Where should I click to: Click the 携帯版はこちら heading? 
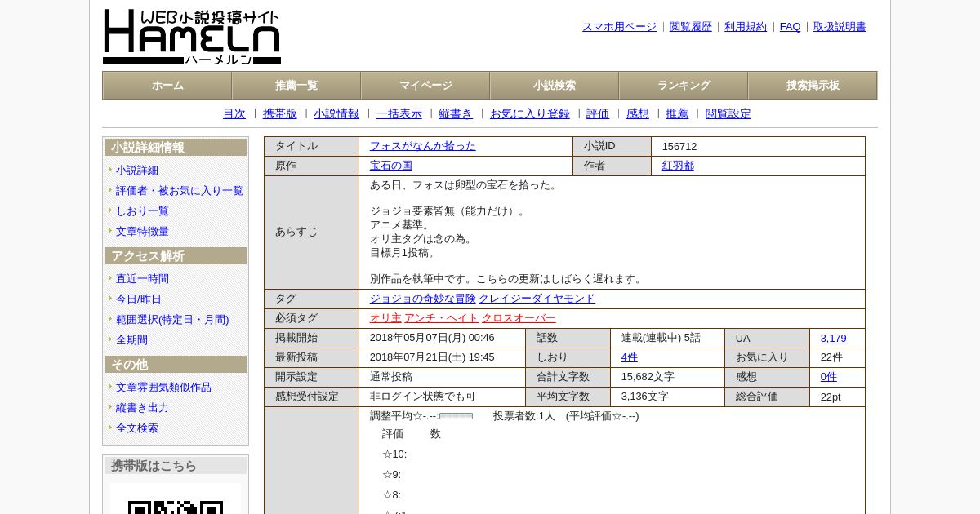[176, 466]
